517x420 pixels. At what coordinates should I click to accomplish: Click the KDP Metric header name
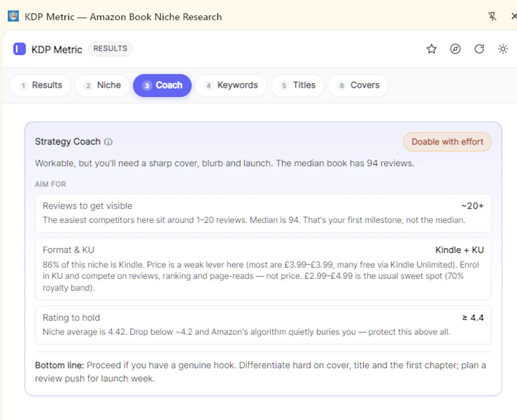tap(57, 49)
